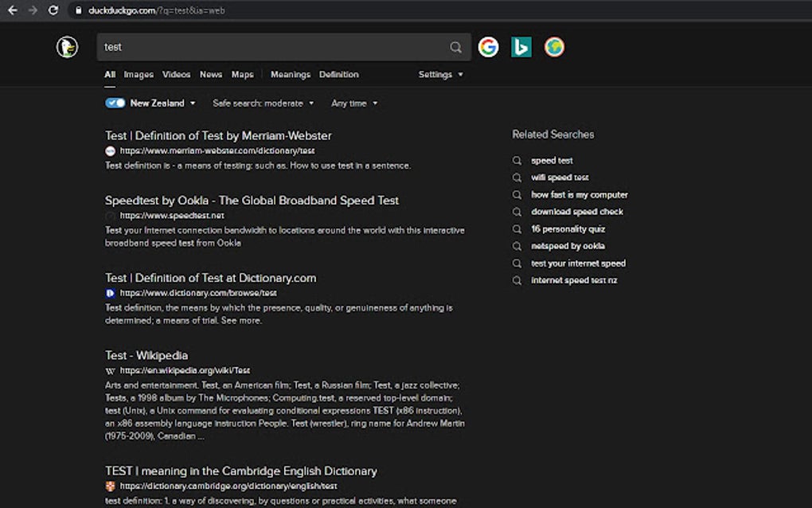Viewport: 812px width, 508px height.
Task: Click search icon next to 'wifi speed test'
Action: click(x=517, y=178)
